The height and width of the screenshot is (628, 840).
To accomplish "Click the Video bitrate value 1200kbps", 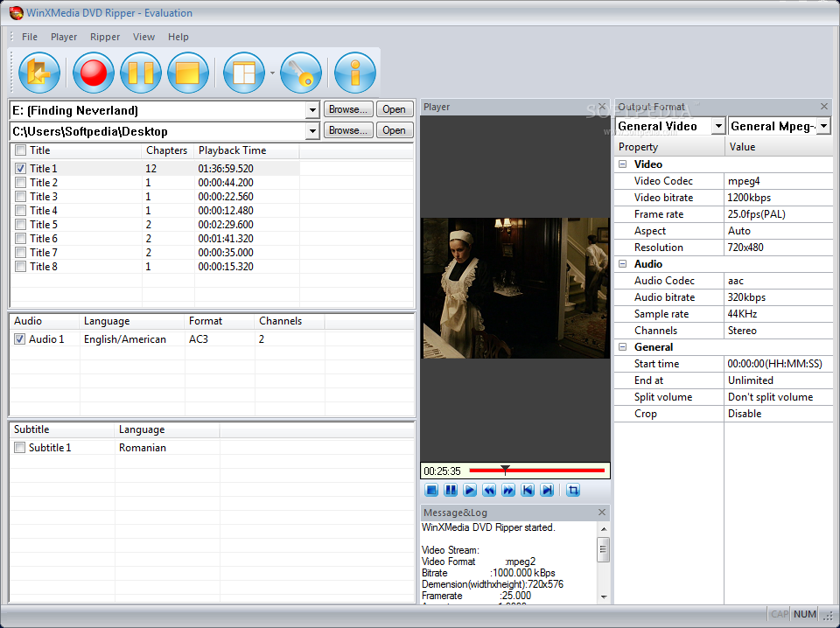I will [749, 198].
